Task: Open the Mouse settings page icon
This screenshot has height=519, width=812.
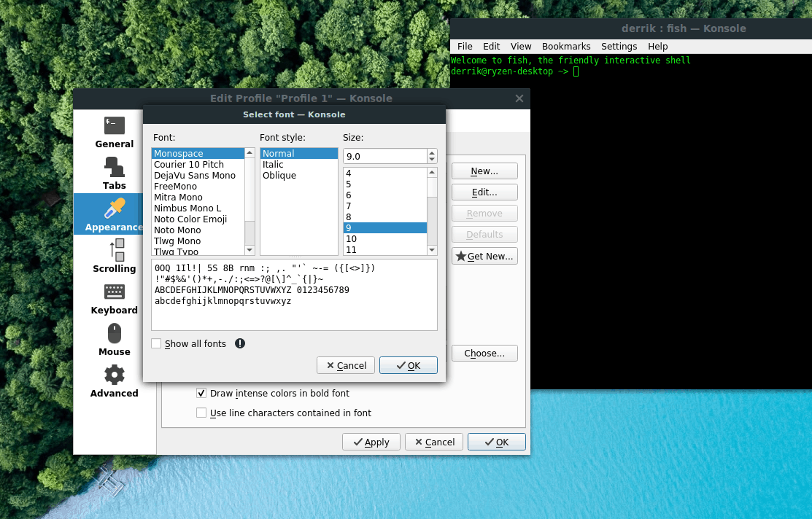Action: coord(114,333)
